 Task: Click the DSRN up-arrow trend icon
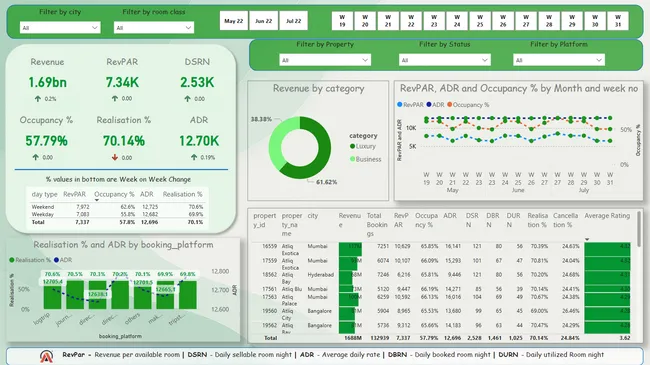[x=187, y=99]
